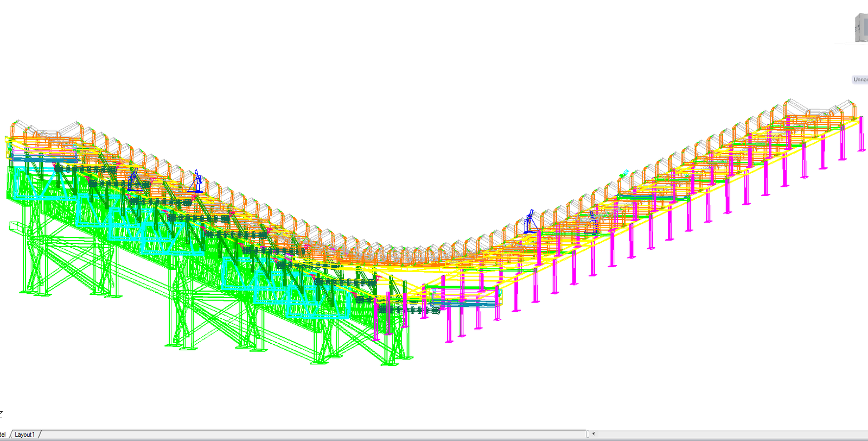Open the partially visible Model tab
Image resolution: width=868 pixels, height=441 pixels.
pyautogui.click(x=3, y=434)
